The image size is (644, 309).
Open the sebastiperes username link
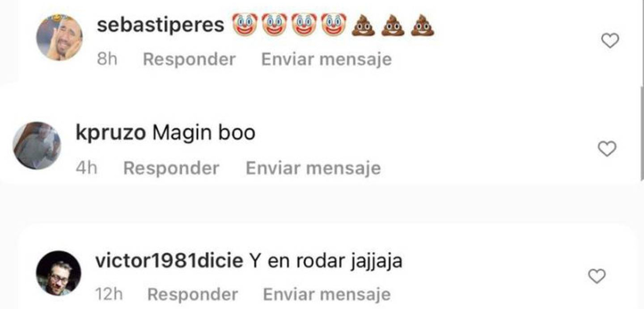click(160, 25)
